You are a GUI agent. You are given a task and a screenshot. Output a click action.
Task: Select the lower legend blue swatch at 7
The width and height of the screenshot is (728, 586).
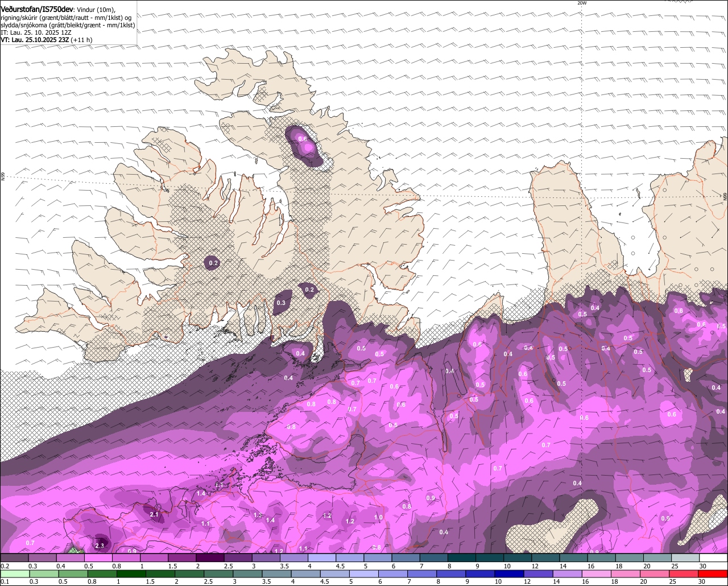point(422,573)
